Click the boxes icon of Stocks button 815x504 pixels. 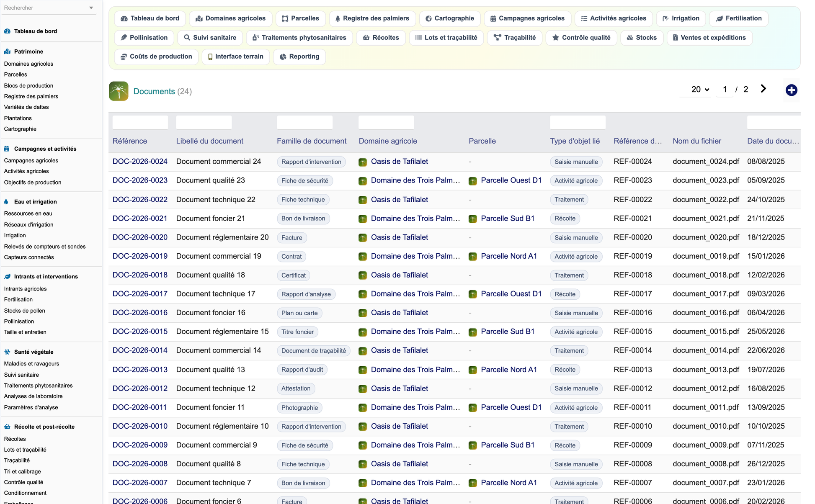[x=630, y=38]
